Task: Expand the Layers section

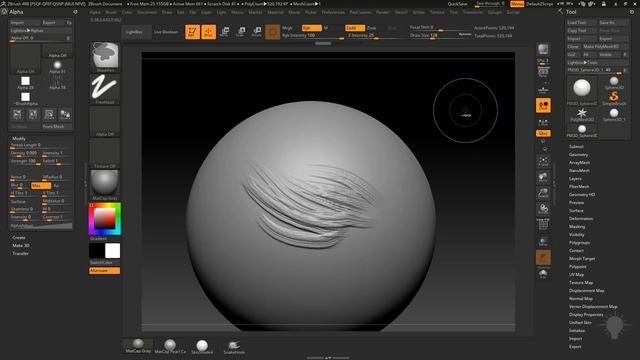Action: click(575, 179)
